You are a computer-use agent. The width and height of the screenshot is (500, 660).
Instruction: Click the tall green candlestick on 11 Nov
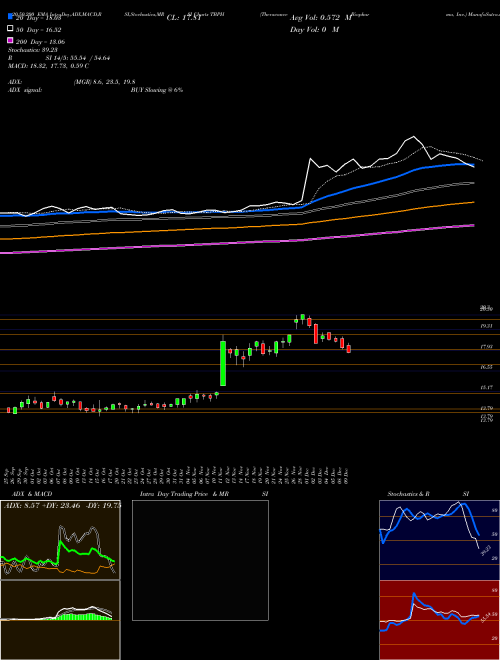(x=223, y=363)
